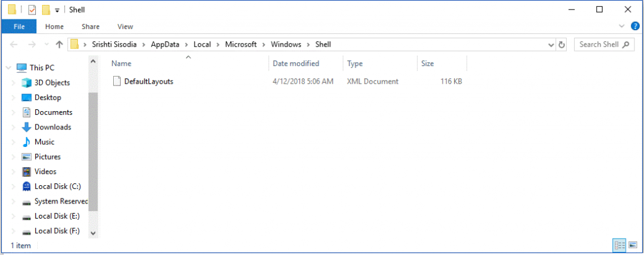The image size is (644, 255).
Task: Select Local in the breadcrumb path
Action: pyautogui.click(x=202, y=45)
